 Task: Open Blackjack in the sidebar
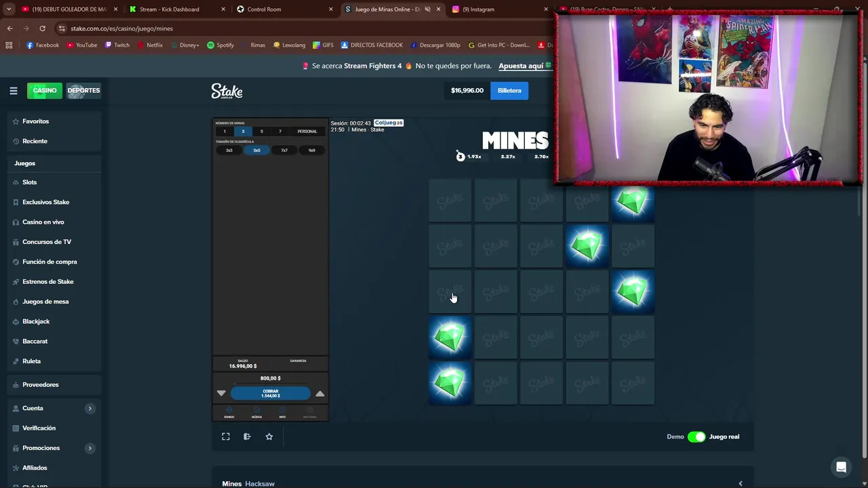pos(54,321)
